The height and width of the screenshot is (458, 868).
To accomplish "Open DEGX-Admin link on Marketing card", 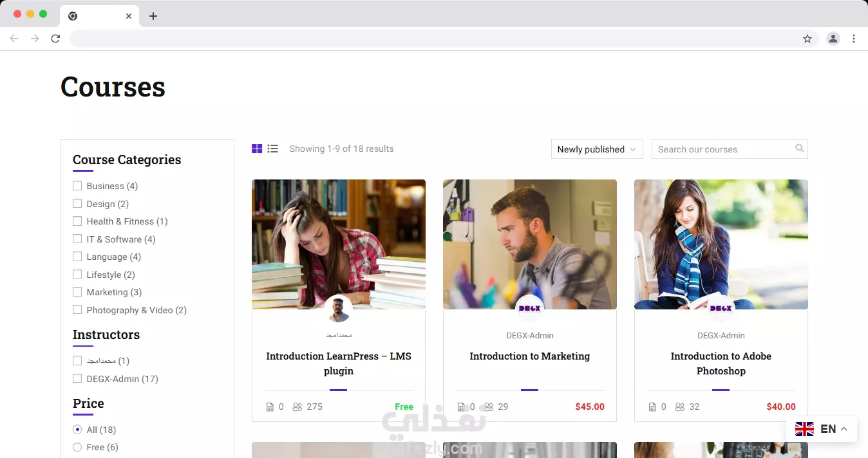I will click(530, 336).
